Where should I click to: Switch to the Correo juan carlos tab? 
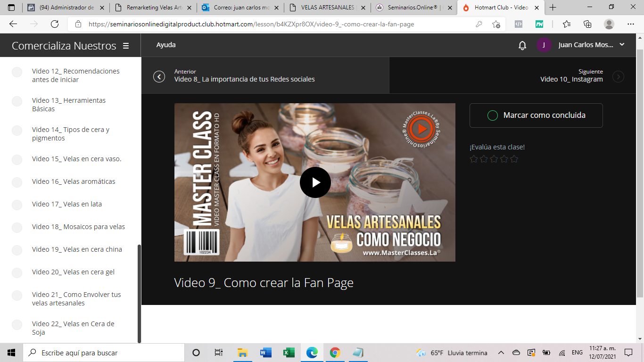point(239,8)
